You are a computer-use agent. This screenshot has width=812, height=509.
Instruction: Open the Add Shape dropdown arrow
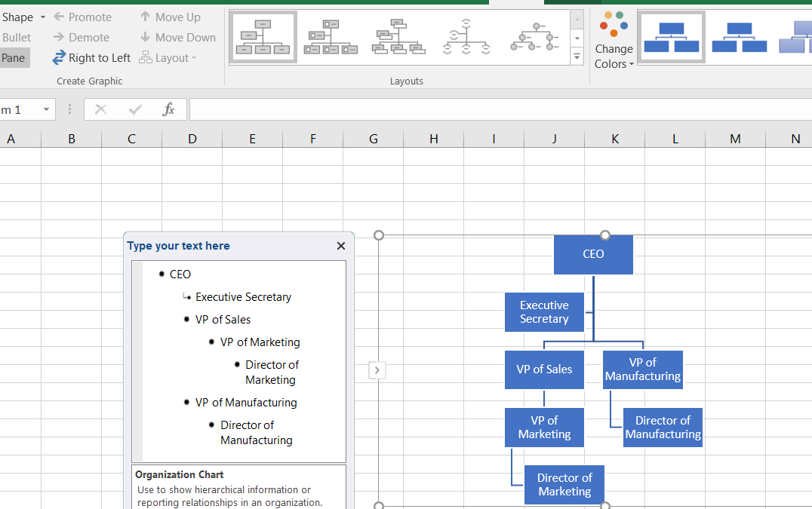pyautogui.click(x=43, y=17)
